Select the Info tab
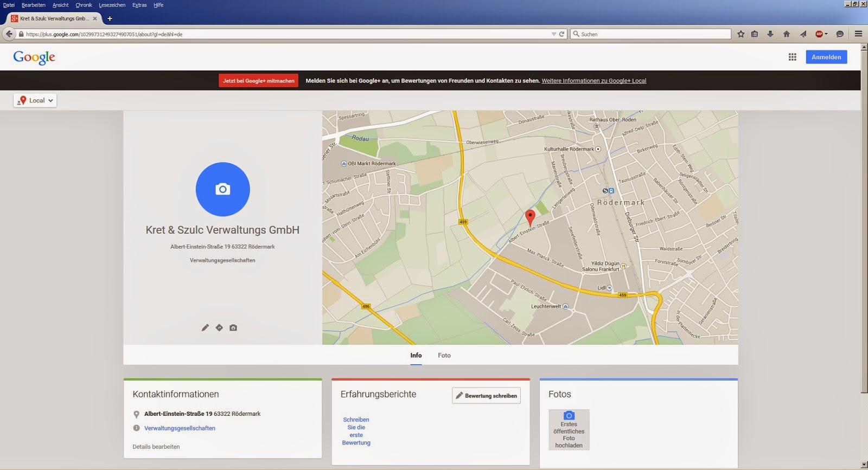This screenshot has width=868, height=470. (x=416, y=355)
